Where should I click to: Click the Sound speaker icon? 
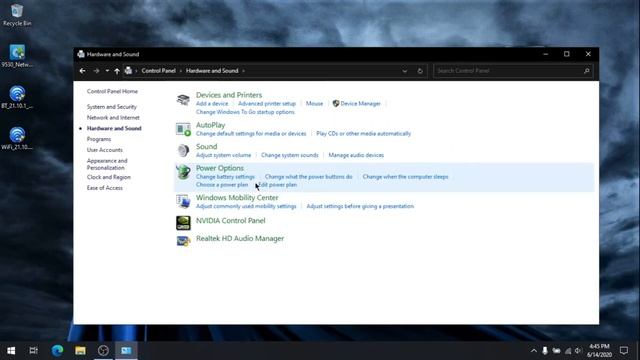183,151
